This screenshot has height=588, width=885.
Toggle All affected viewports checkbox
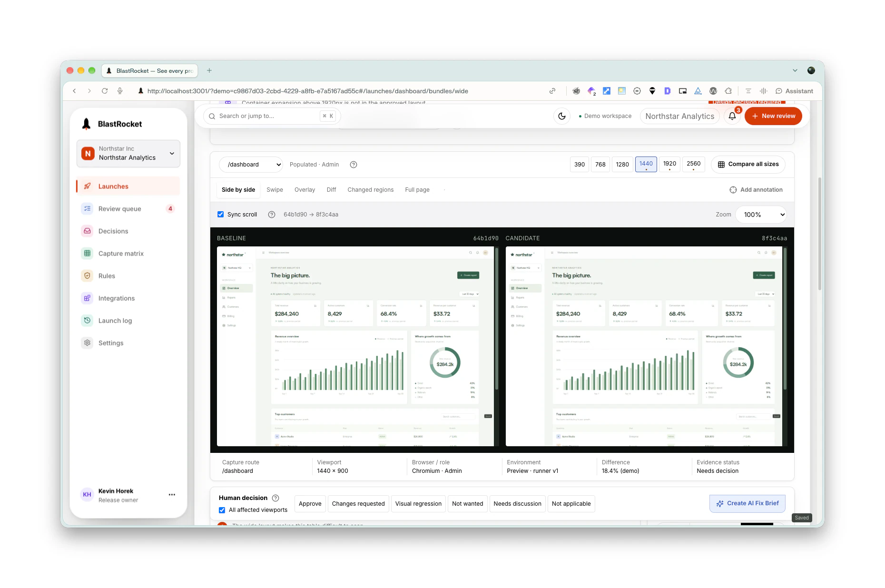pos(222,510)
